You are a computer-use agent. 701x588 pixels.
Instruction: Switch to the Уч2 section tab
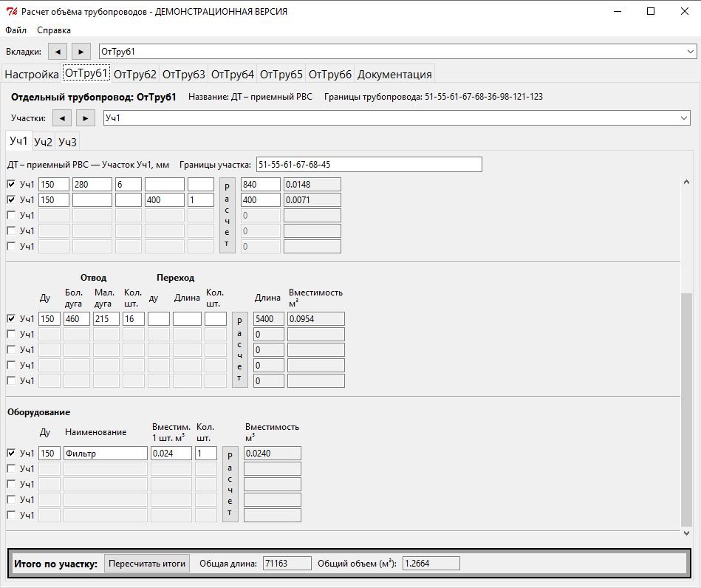click(44, 142)
